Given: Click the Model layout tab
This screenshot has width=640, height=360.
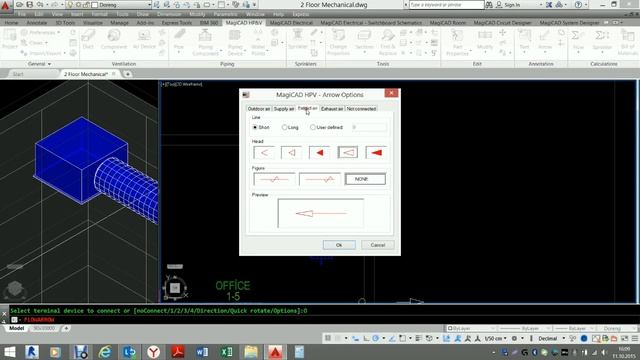Looking at the screenshot, I should pos(16,328).
